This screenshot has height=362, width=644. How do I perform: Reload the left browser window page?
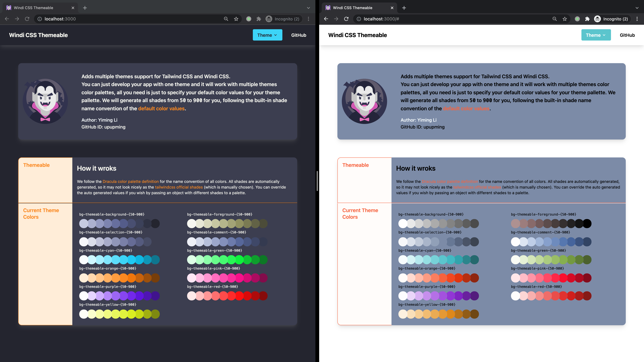pyautogui.click(x=27, y=19)
